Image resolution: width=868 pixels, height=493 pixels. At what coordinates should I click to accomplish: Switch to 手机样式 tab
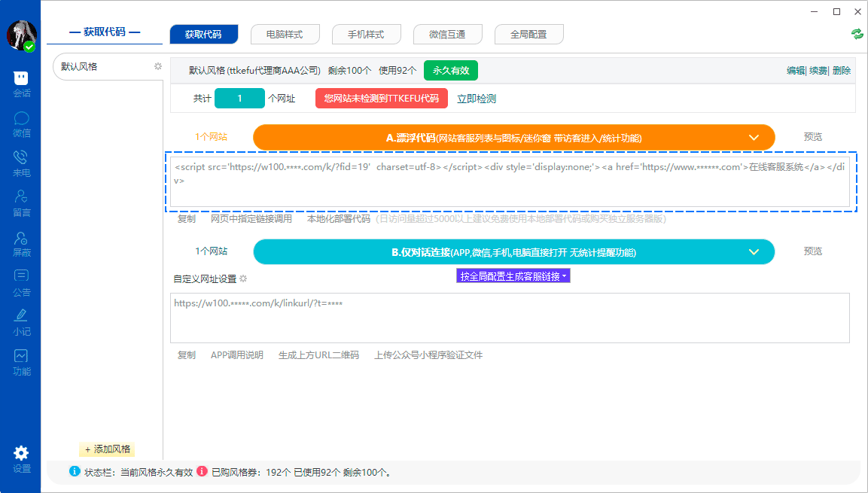367,35
